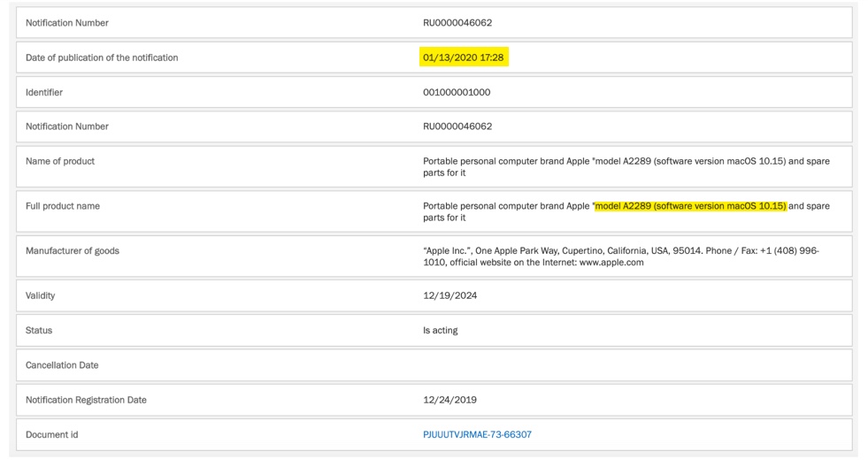Select the "Full product name" label
The width and height of the screenshot is (868, 467).
tap(63, 206)
